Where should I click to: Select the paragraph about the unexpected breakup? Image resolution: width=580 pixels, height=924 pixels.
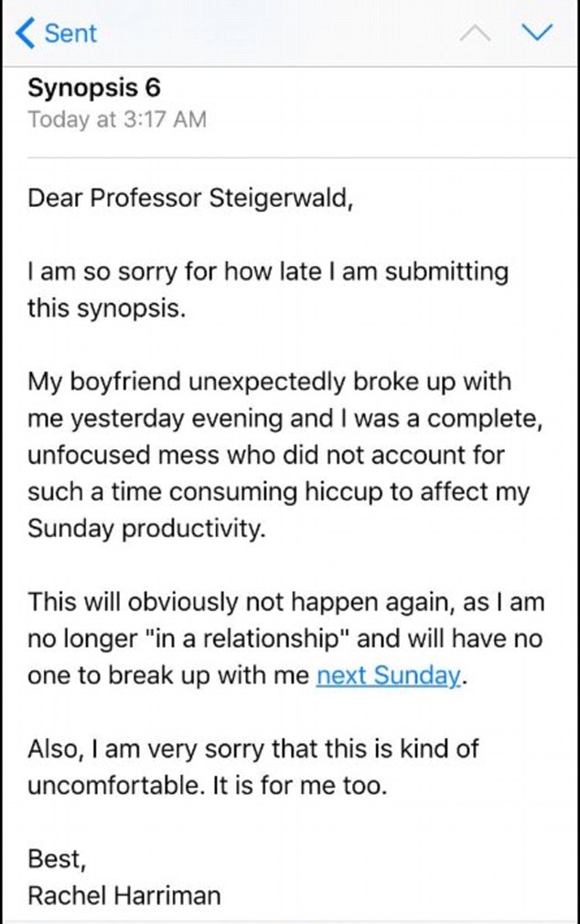[x=274, y=455]
